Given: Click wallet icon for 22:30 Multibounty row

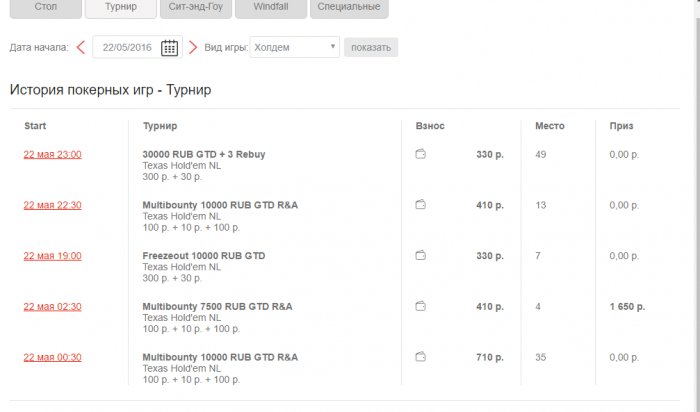Looking at the screenshot, I should [421, 205].
